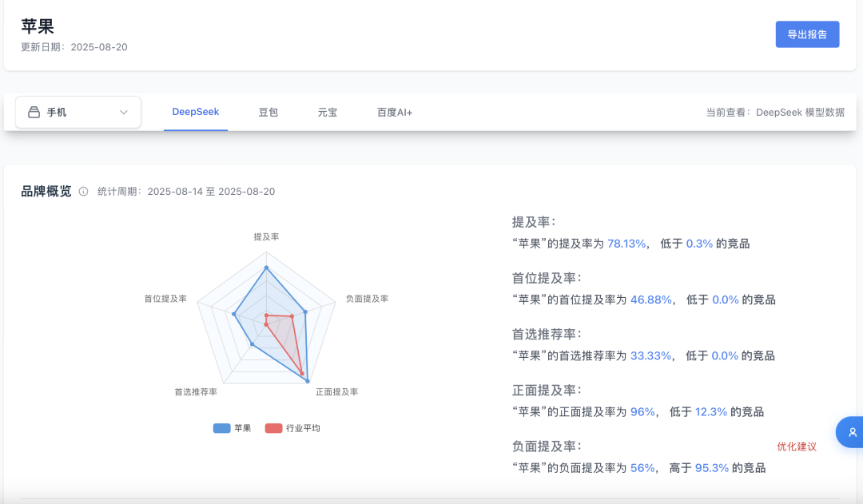Click the 更新日期 2025-08-20 text

(74, 47)
